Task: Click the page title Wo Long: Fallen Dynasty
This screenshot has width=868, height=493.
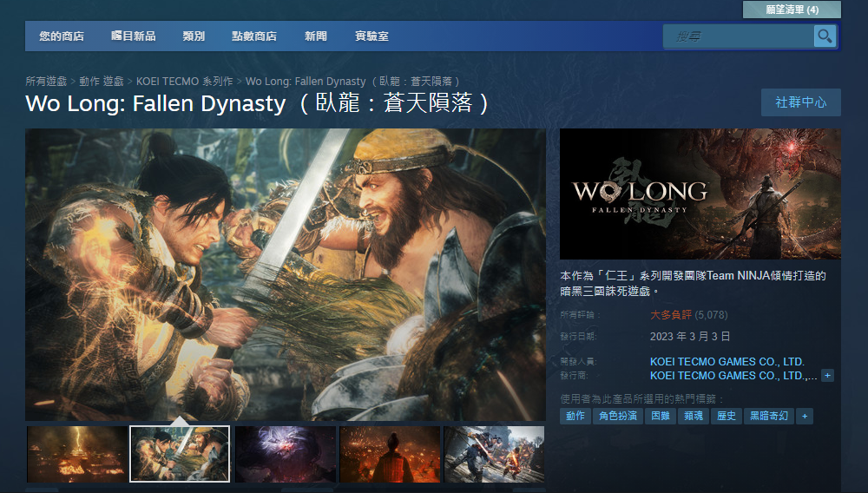Action: [257, 103]
